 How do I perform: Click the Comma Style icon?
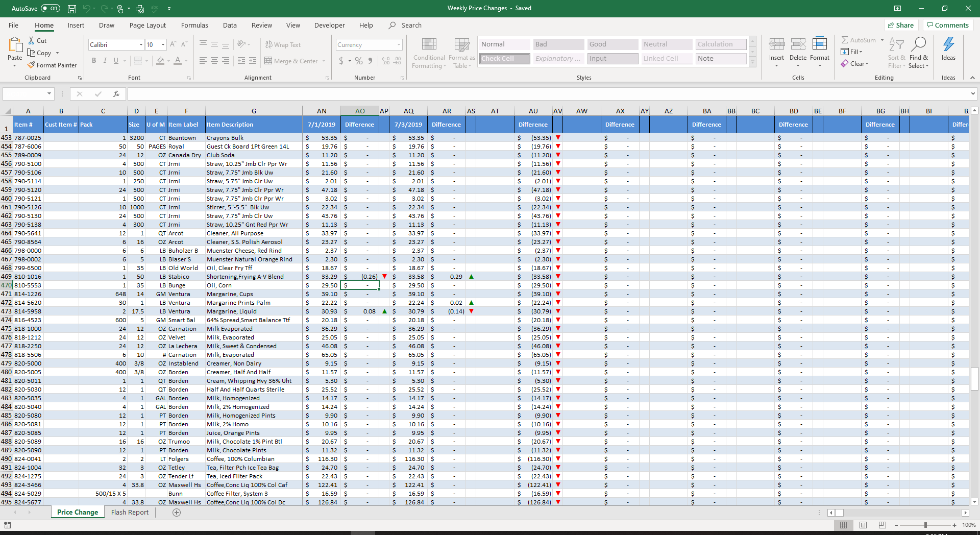click(x=371, y=61)
